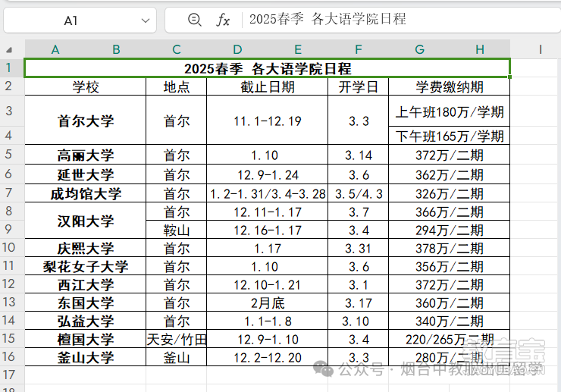561x392 pixels.
Task: Select the 首尔大学 cell
Action: pyautogui.click(x=86, y=121)
